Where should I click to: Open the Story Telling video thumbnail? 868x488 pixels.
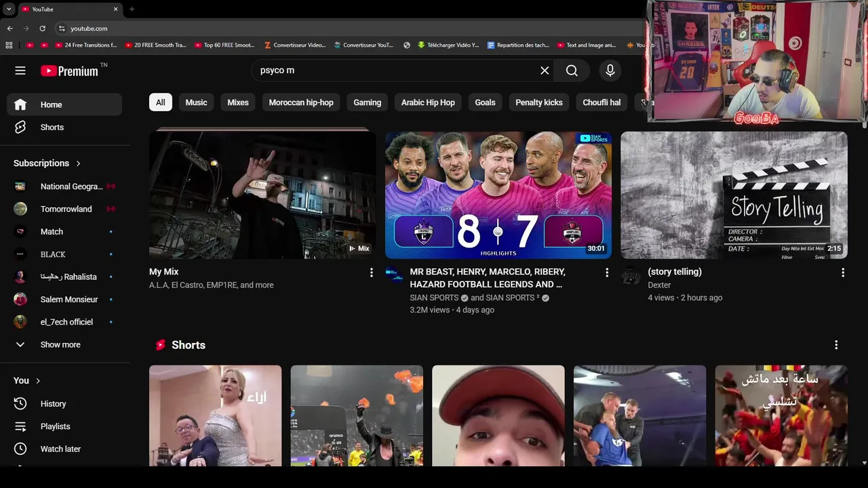point(734,195)
